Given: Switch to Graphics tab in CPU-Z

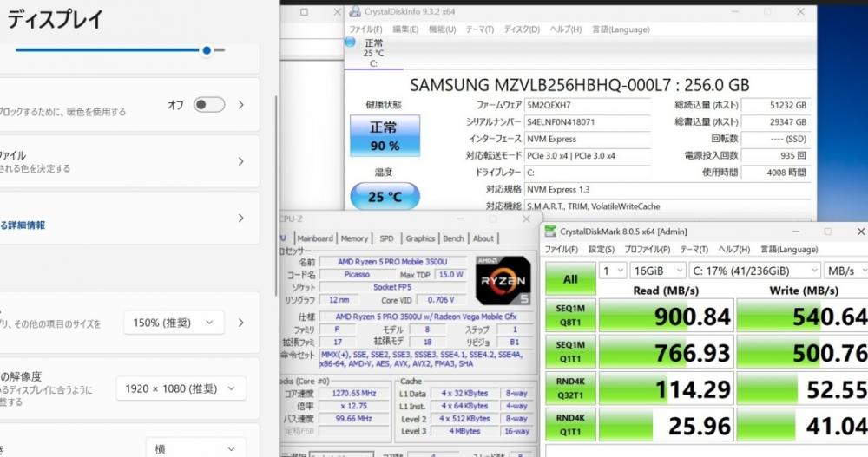Looking at the screenshot, I should tap(420, 238).
